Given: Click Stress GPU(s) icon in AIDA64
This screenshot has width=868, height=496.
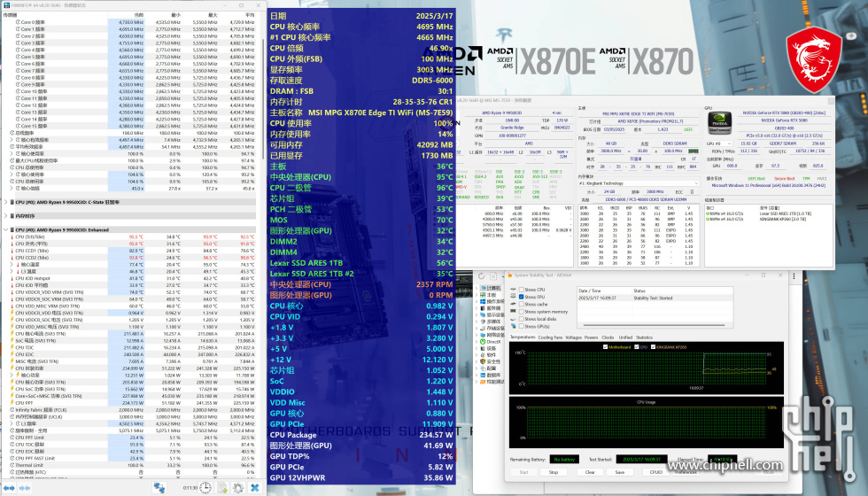Looking at the screenshot, I should click(x=513, y=326).
